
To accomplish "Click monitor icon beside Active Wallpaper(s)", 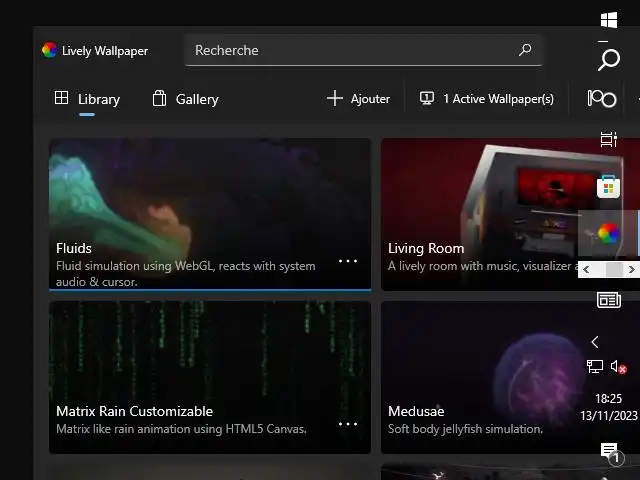I will [427, 98].
